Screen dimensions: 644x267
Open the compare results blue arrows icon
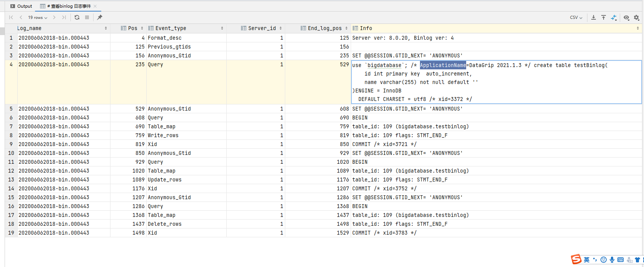click(x=614, y=17)
